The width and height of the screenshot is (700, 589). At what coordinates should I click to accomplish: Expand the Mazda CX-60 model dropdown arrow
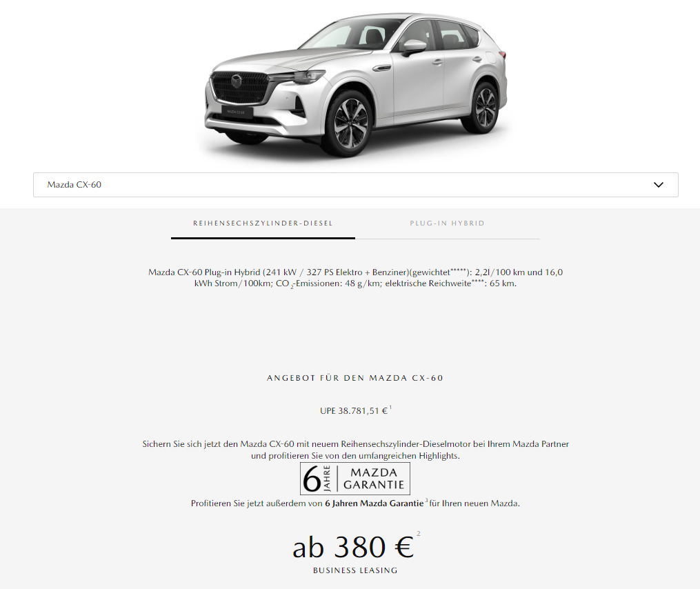(659, 184)
